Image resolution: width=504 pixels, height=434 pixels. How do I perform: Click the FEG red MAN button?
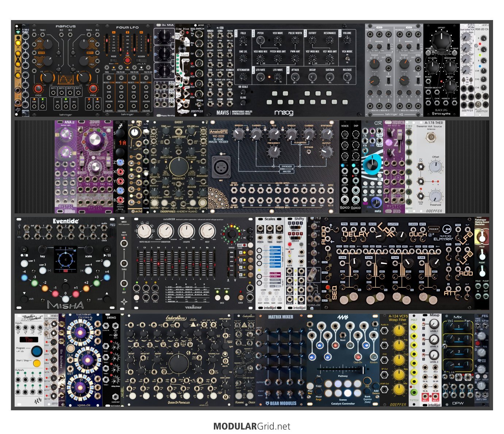click(477, 342)
